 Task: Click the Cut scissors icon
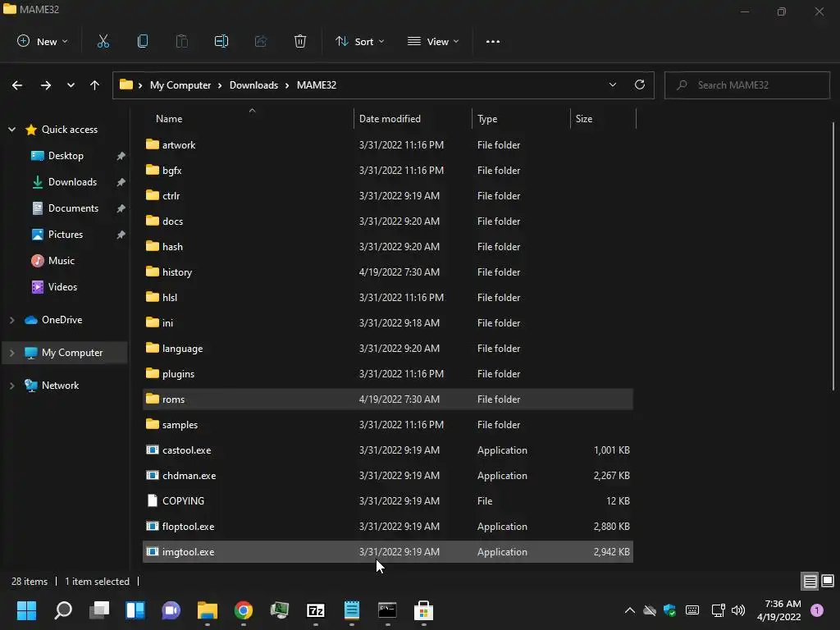tap(103, 41)
